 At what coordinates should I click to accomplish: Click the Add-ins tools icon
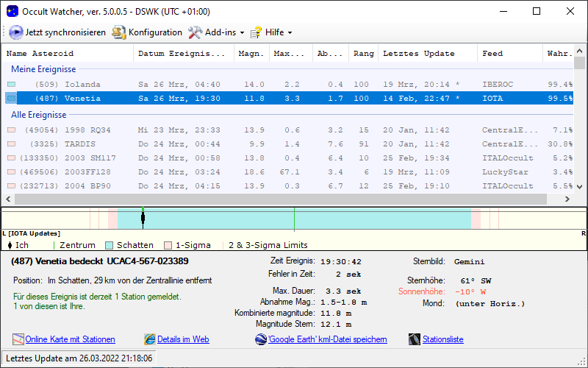[195, 32]
